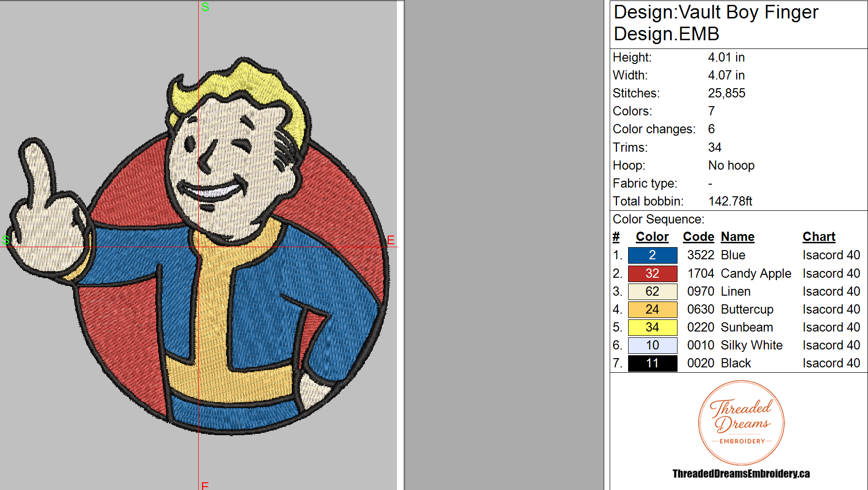Screen dimensions: 868x490
Task: Click the red 'E' end marker at right
Action: pyautogui.click(x=391, y=240)
